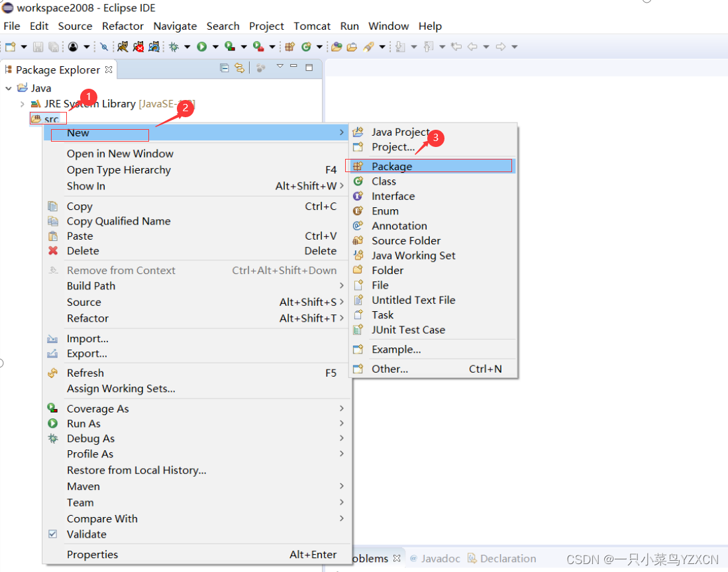Stop Tomcat with red-X cat icon
Screen dimensions: 728x572
click(x=138, y=47)
